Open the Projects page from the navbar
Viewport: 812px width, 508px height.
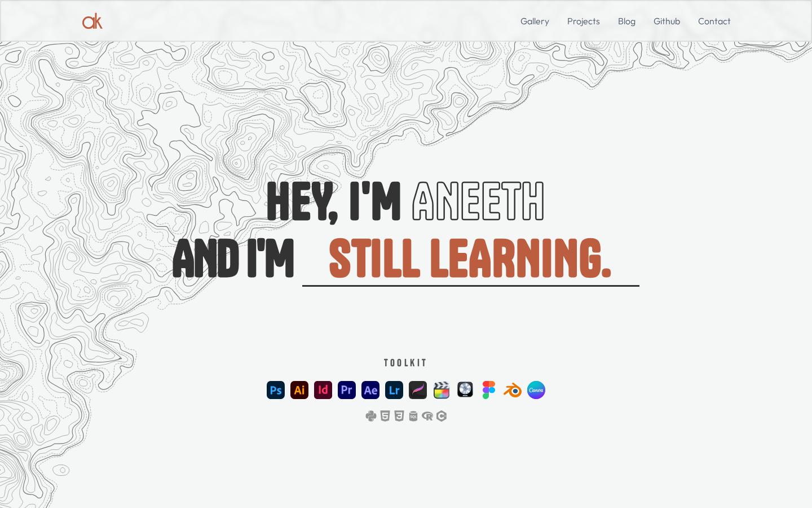click(584, 21)
